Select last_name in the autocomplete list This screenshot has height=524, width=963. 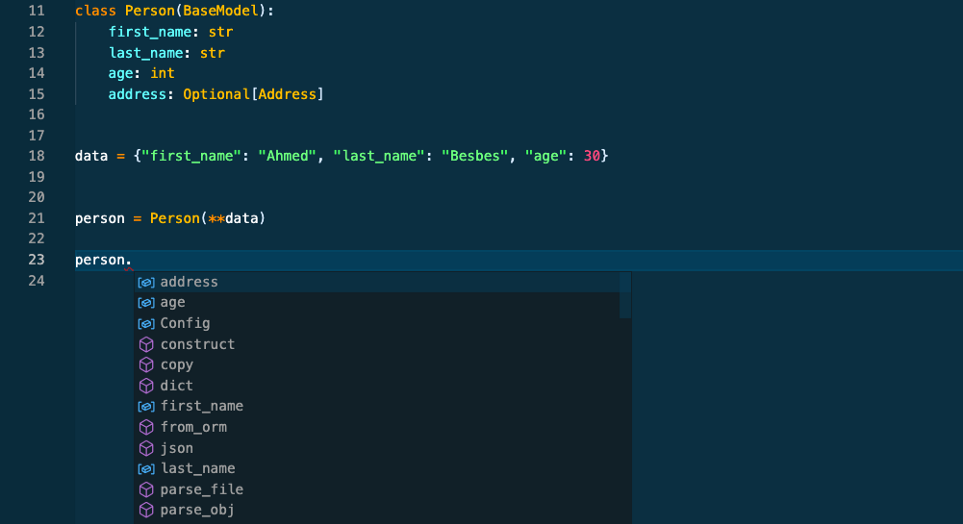click(377, 468)
